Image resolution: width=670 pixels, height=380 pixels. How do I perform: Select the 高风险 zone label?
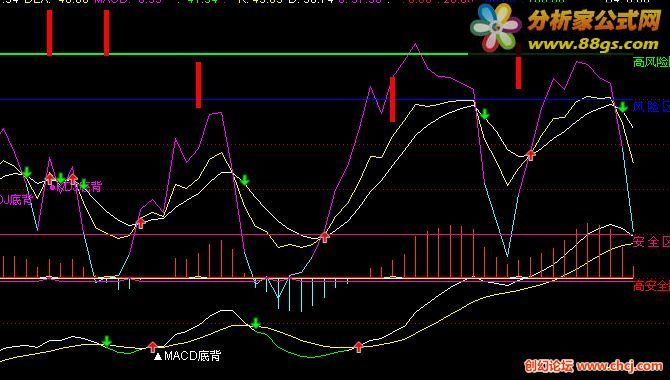(x=651, y=62)
